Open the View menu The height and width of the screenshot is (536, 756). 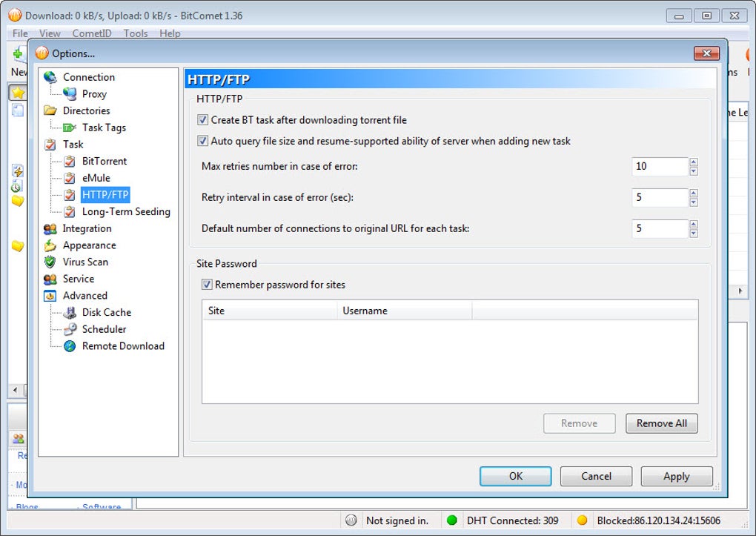50,33
